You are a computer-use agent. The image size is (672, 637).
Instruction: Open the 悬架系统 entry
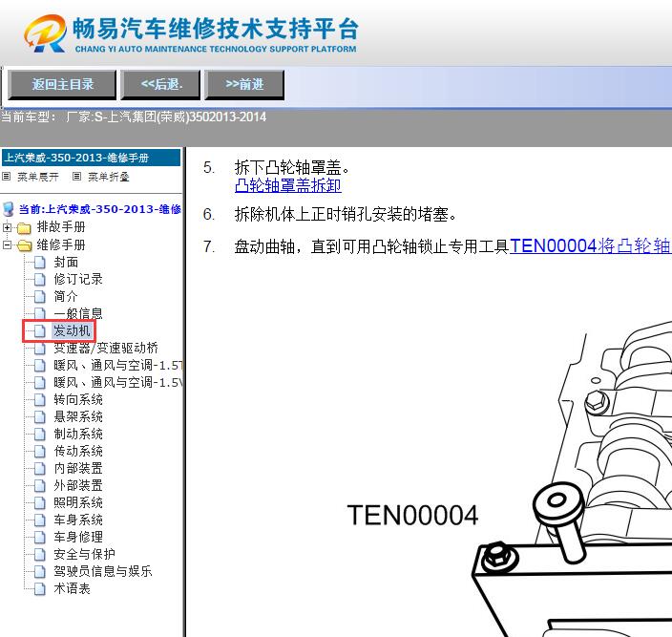pos(78,416)
